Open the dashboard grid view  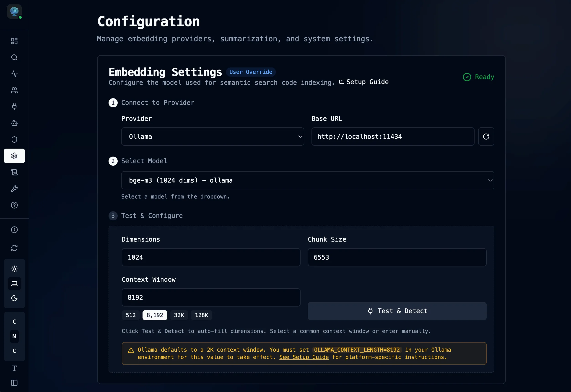click(x=14, y=41)
